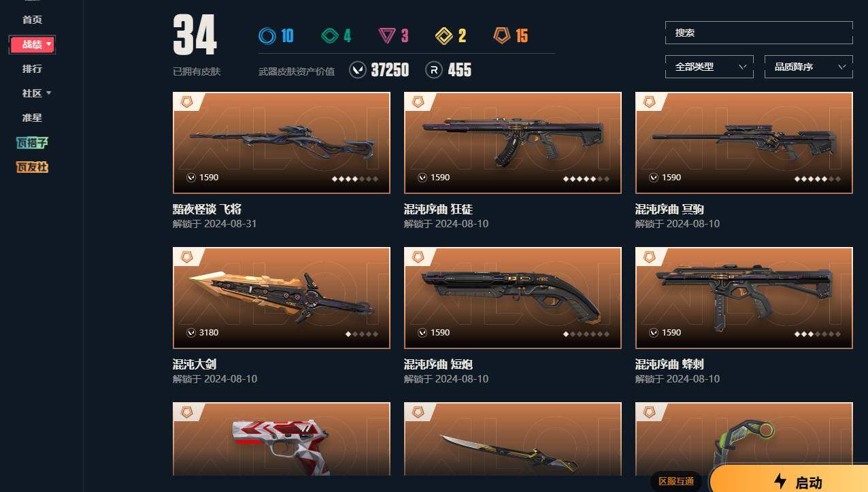This screenshot has height=492, width=868.
Task: Select the 混沌序曲 狂徒 skin thumbnail
Action: coord(513,143)
